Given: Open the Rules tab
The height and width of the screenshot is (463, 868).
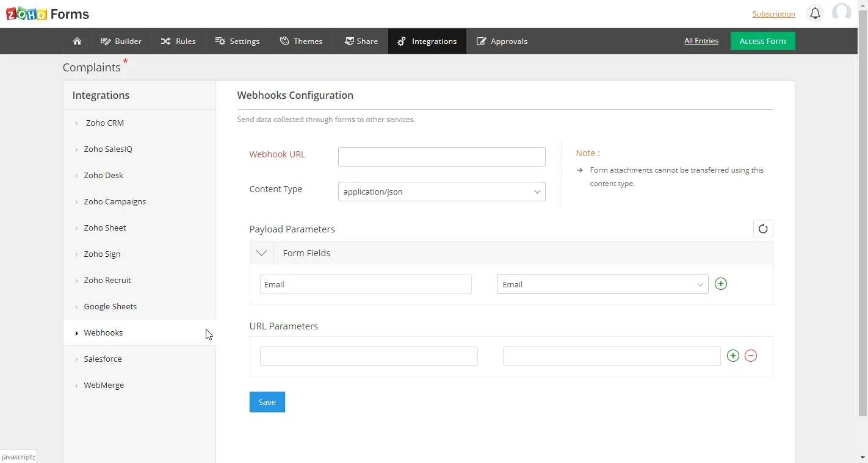Looking at the screenshot, I should coord(178,41).
